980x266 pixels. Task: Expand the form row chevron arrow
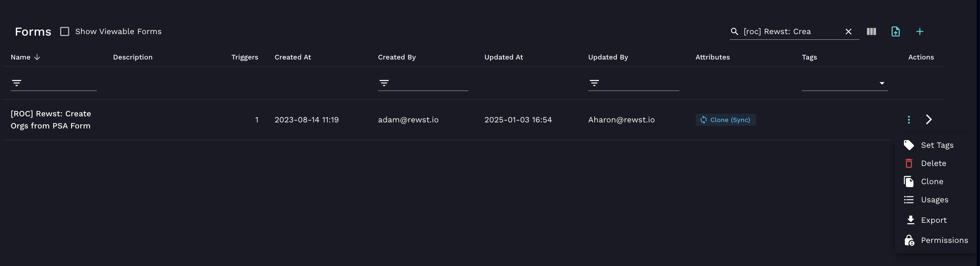[929, 120]
